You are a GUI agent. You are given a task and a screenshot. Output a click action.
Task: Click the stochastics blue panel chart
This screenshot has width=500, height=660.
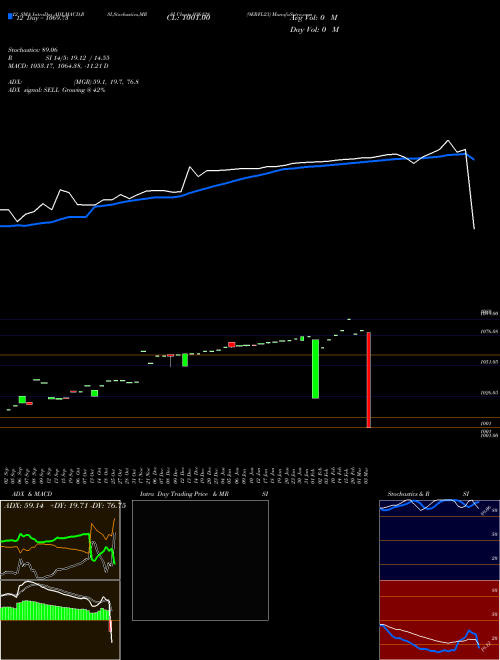(x=439, y=540)
